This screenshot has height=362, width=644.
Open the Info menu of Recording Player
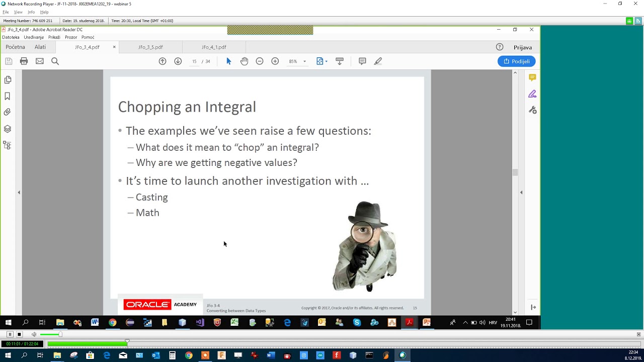(31, 12)
